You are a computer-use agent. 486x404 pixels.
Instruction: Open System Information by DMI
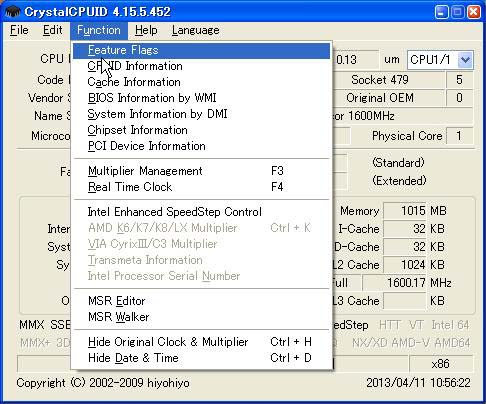click(201, 114)
